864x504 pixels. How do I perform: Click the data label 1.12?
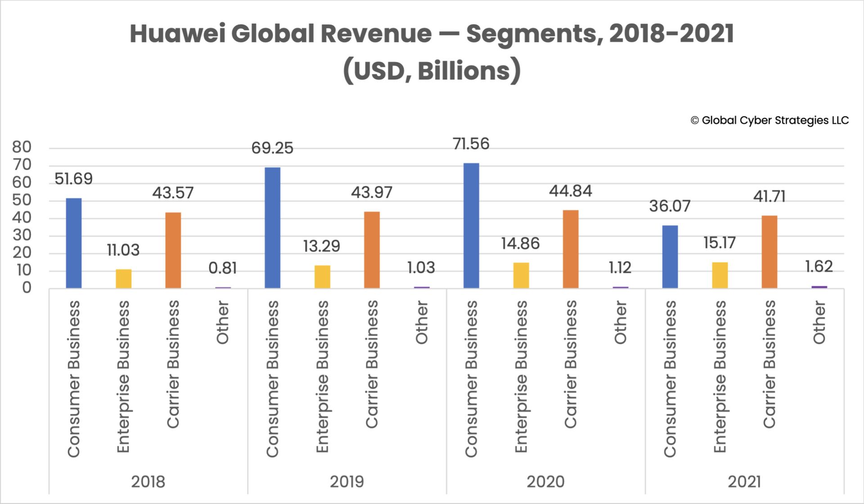pyautogui.click(x=620, y=268)
